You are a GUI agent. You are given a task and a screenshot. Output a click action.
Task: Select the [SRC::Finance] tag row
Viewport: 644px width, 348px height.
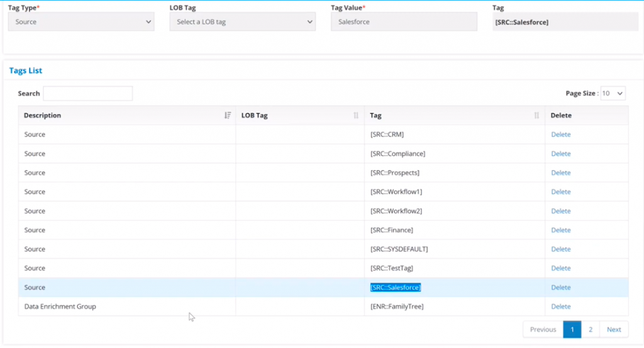(391, 230)
